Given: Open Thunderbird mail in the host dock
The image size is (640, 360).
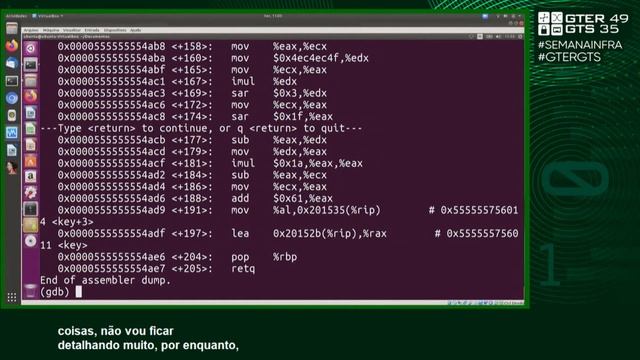Looking at the screenshot, I should 11,63.
